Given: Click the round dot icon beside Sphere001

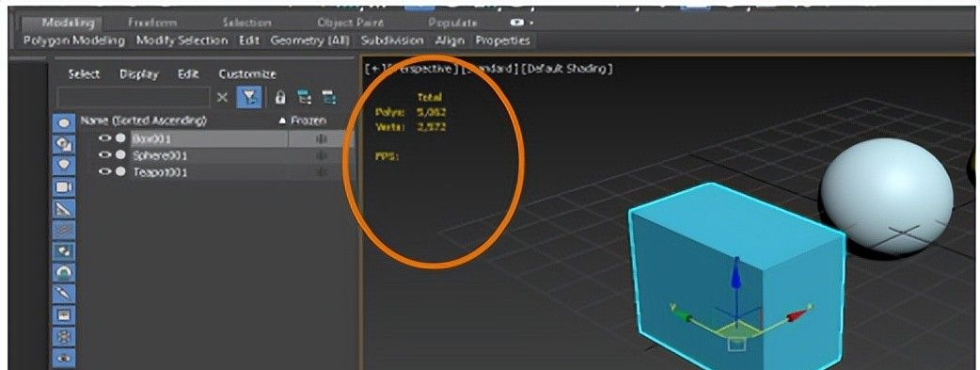Looking at the screenshot, I should pyautogui.click(x=120, y=155).
